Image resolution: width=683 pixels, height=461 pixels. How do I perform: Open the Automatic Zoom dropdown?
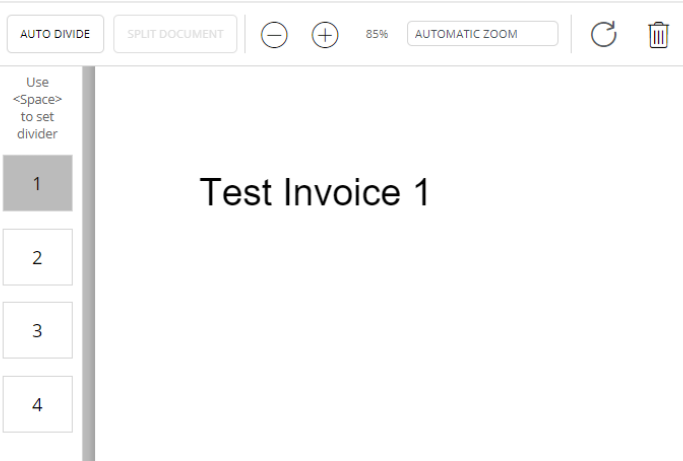[482, 34]
